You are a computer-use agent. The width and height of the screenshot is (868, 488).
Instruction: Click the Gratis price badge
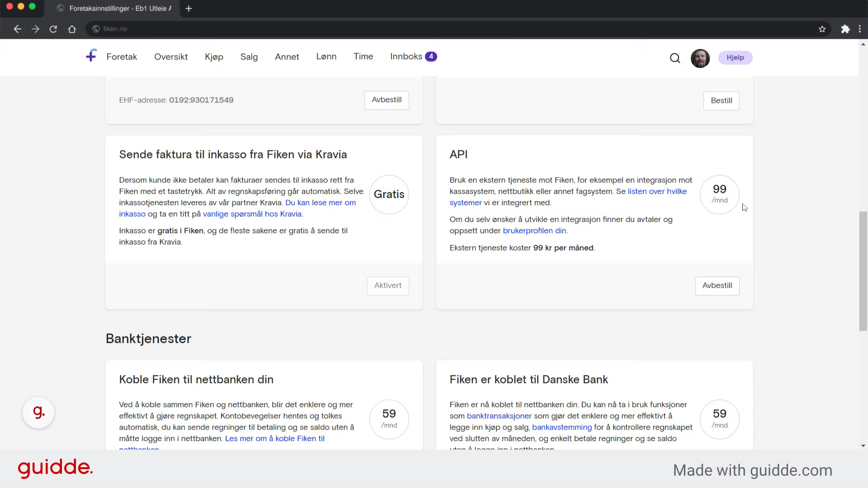(389, 194)
